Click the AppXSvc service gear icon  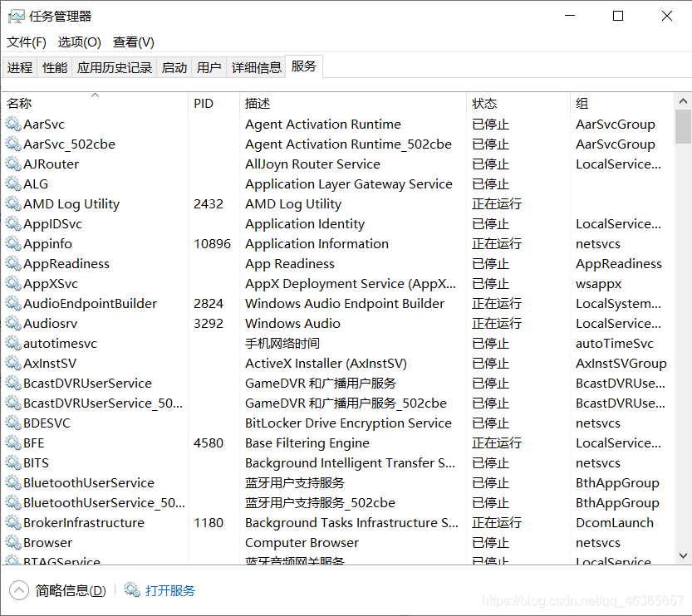(x=13, y=284)
